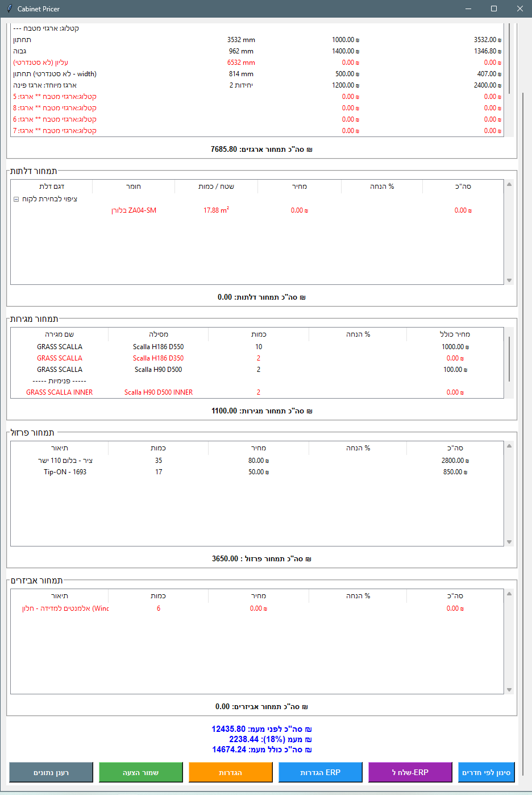
Task: Open the orange הגדרות settings button
Action: point(231,772)
